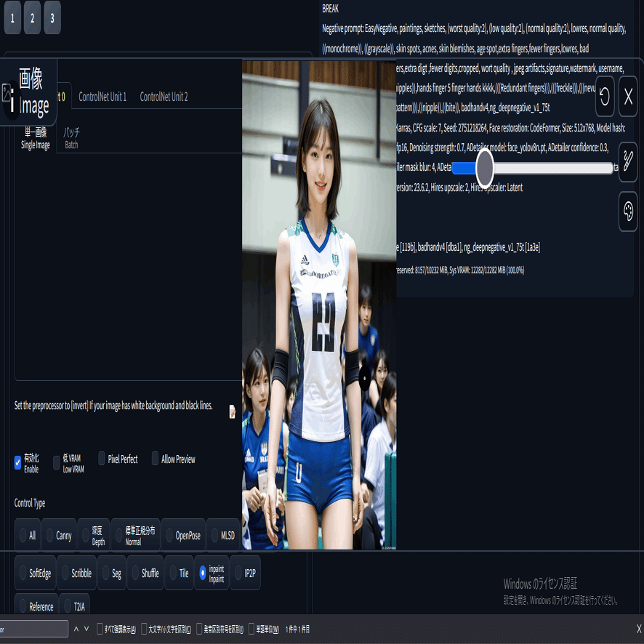This screenshot has width=644, height=644.
Task: Switch to ControlNet Unit 2 tab
Action: coord(164,97)
